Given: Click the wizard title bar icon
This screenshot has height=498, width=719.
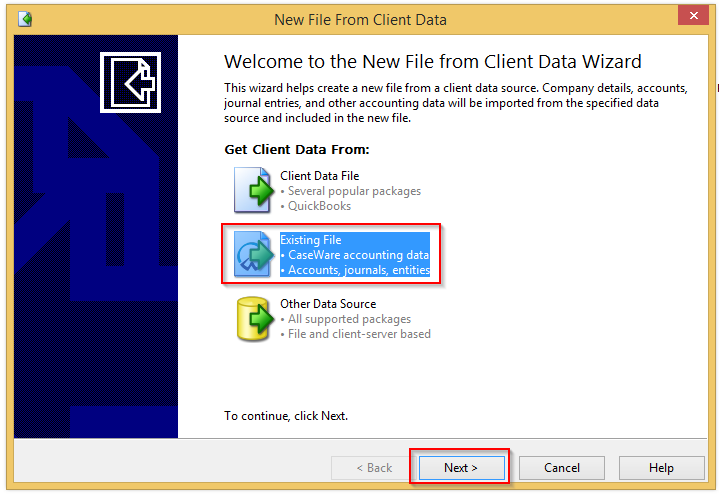Looking at the screenshot, I should click(25, 19).
